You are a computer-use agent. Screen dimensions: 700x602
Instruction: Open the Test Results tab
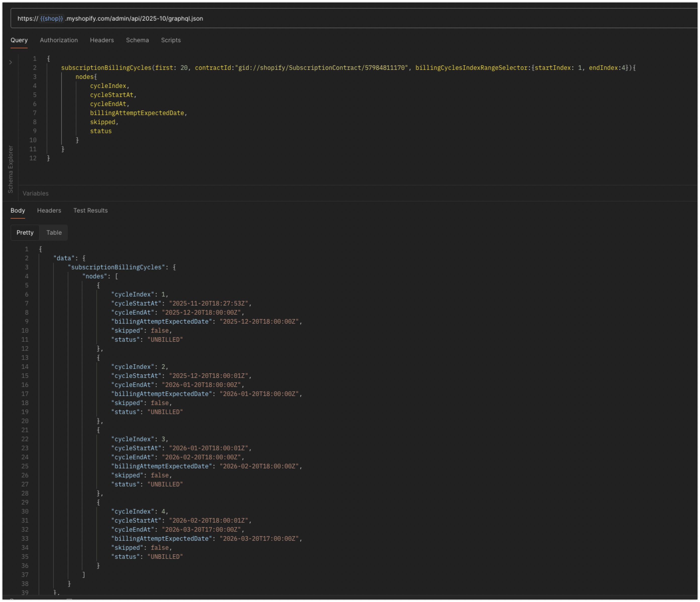pos(90,210)
